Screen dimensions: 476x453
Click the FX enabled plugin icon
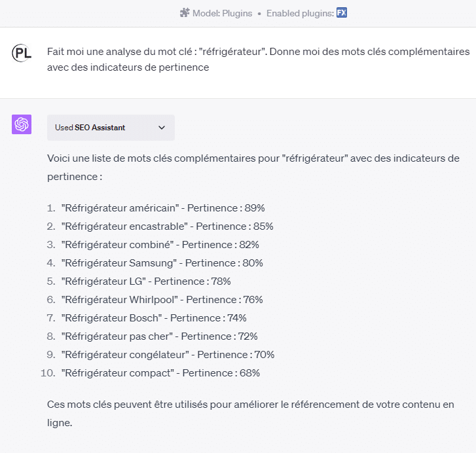pyautogui.click(x=342, y=12)
